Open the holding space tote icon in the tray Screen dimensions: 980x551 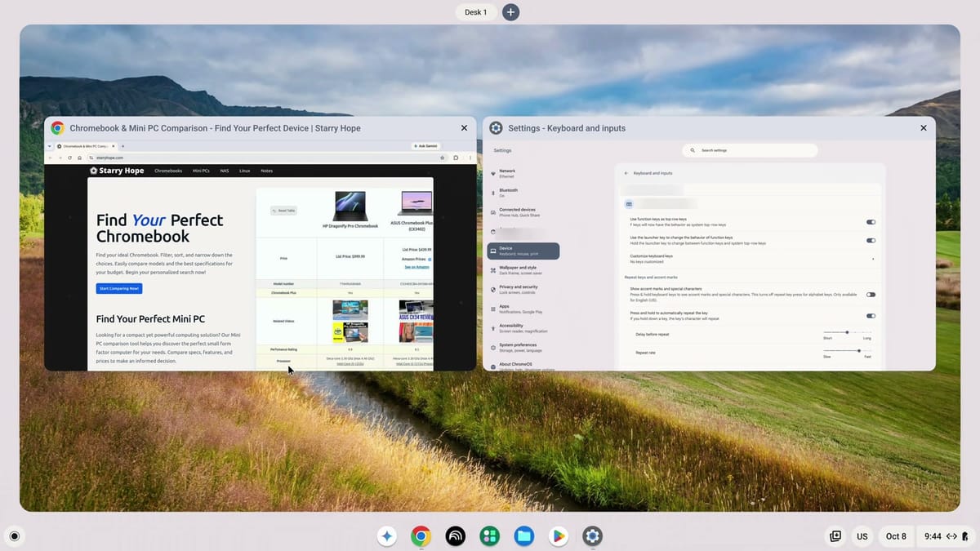(x=835, y=536)
